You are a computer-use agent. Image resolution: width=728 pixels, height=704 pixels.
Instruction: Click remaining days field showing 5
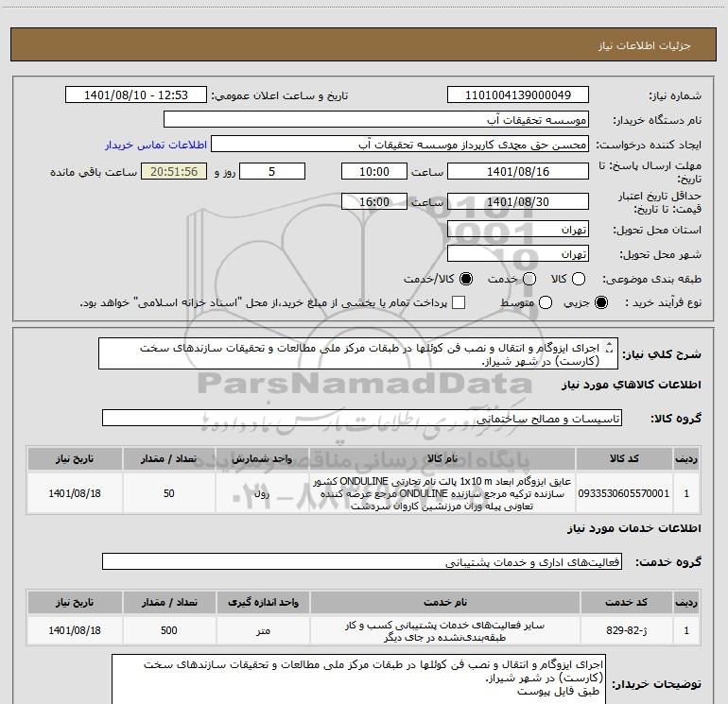click(x=272, y=171)
